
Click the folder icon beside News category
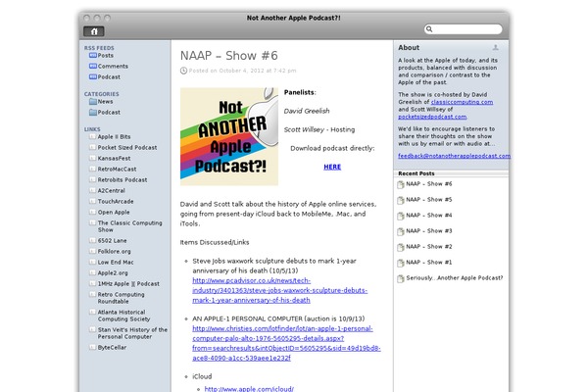pyautogui.click(x=93, y=101)
